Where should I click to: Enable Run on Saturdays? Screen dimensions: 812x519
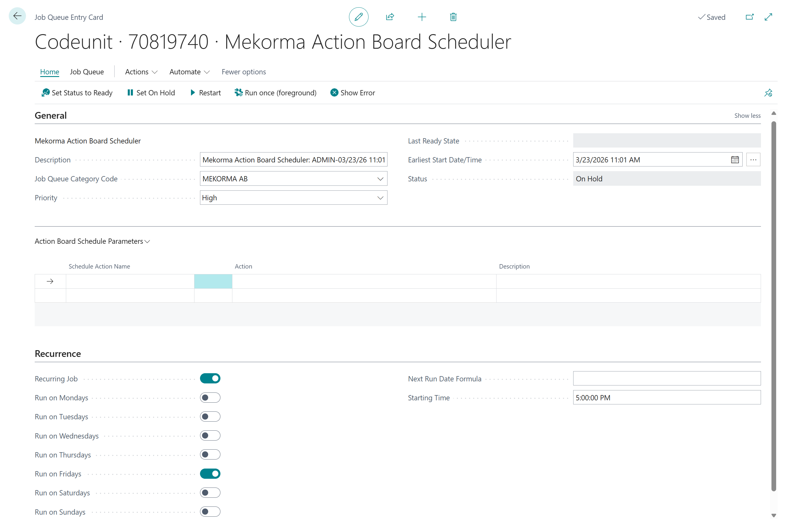pyautogui.click(x=210, y=493)
